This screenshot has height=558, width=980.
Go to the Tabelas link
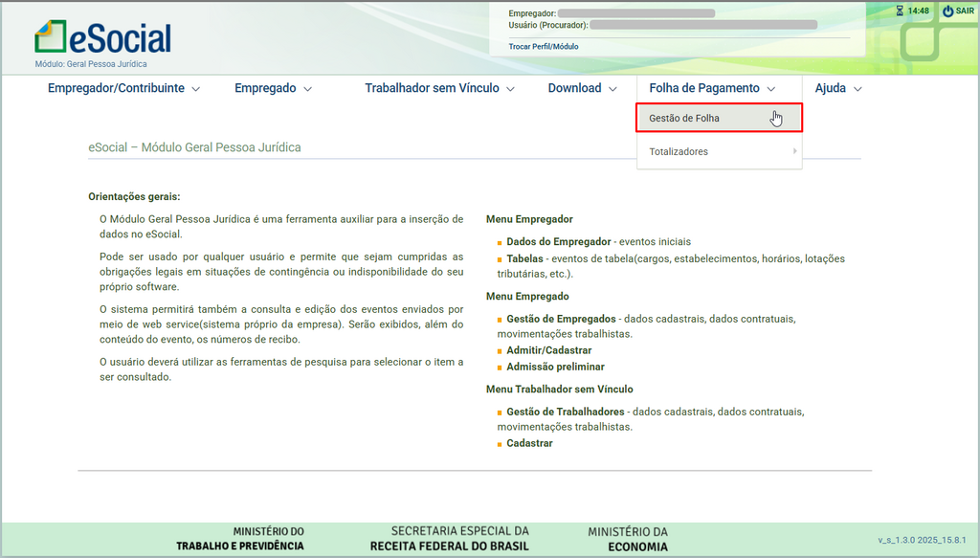point(524,259)
